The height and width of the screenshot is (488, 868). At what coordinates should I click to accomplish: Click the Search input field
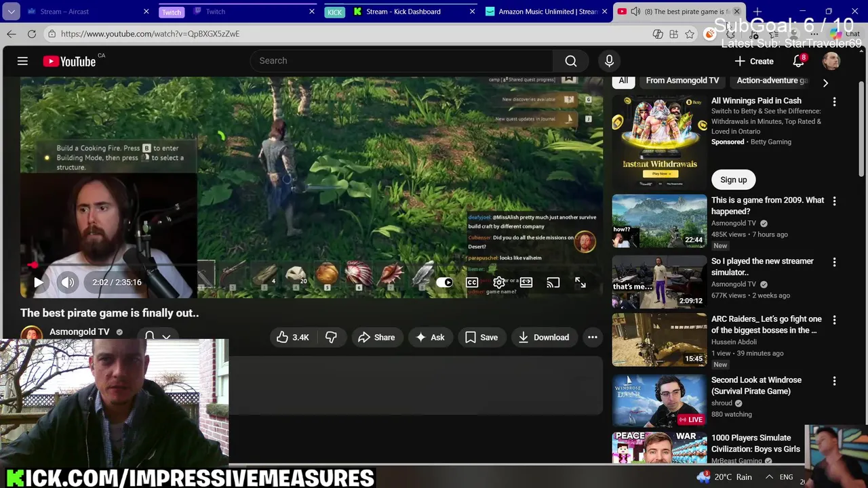pyautogui.click(x=400, y=61)
